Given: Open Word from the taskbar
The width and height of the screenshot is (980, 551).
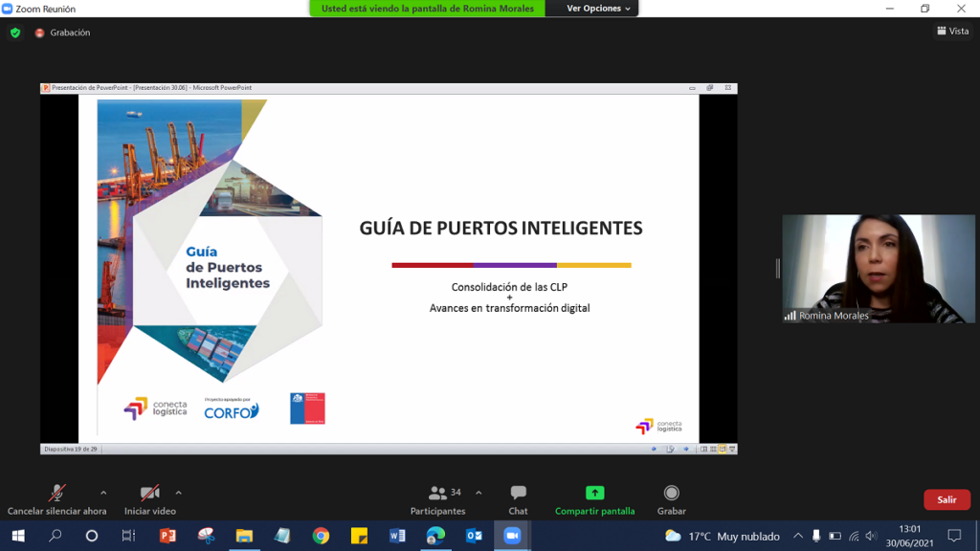Looking at the screenshot, I should [397, 536].
